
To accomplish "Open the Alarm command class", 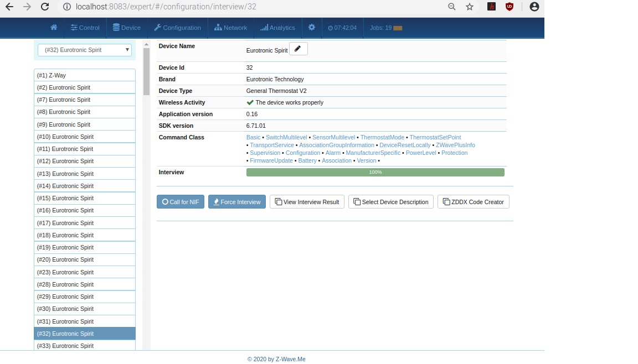I will click(333, 153).
